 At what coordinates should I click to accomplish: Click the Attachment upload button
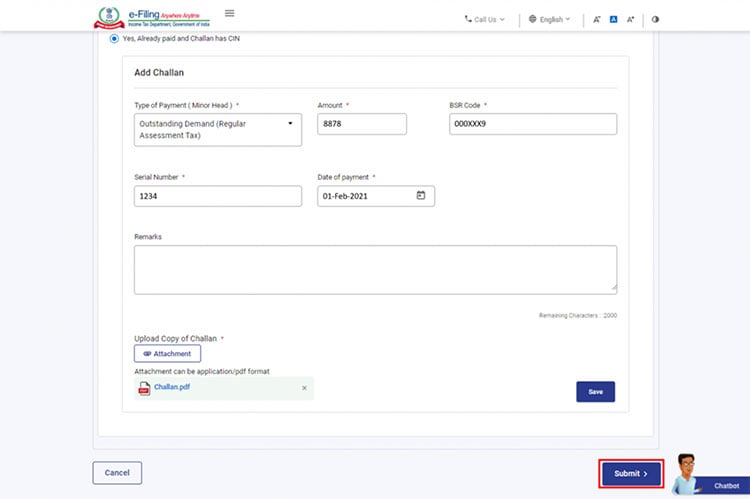(x=167, y=354)
